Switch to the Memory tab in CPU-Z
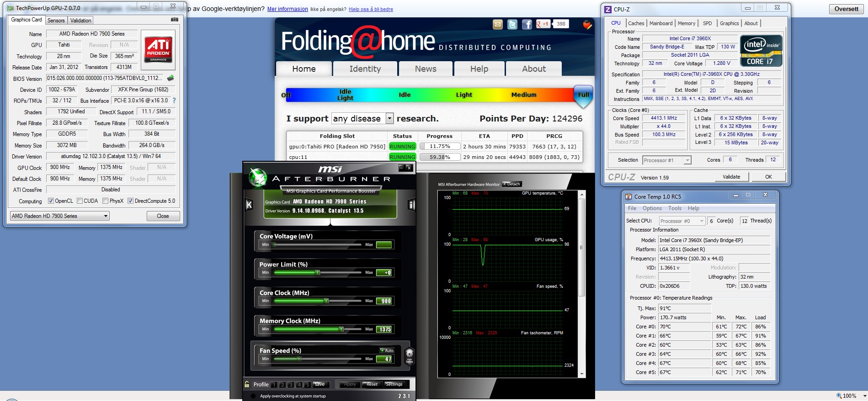The width and height of the screenshot is (868, 401). (x=687, y=23)
